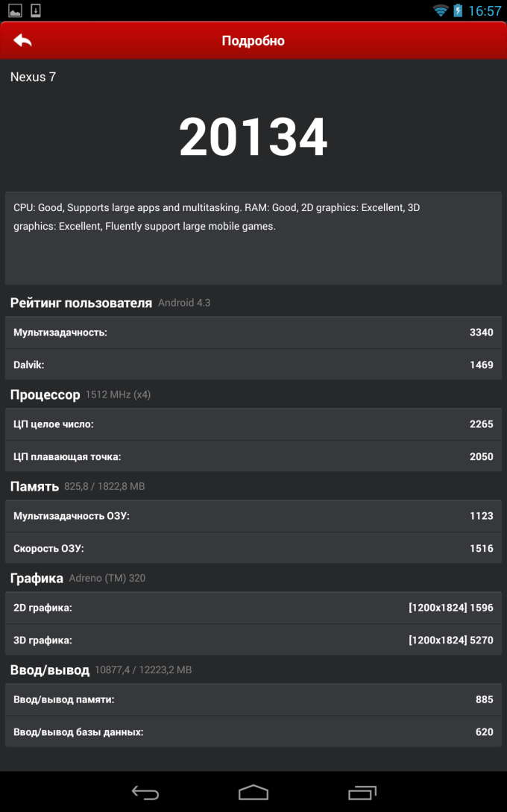Tap the total score 20134
Screen dimensions: 507x812
pyautogui.click(x=253, y=138)
